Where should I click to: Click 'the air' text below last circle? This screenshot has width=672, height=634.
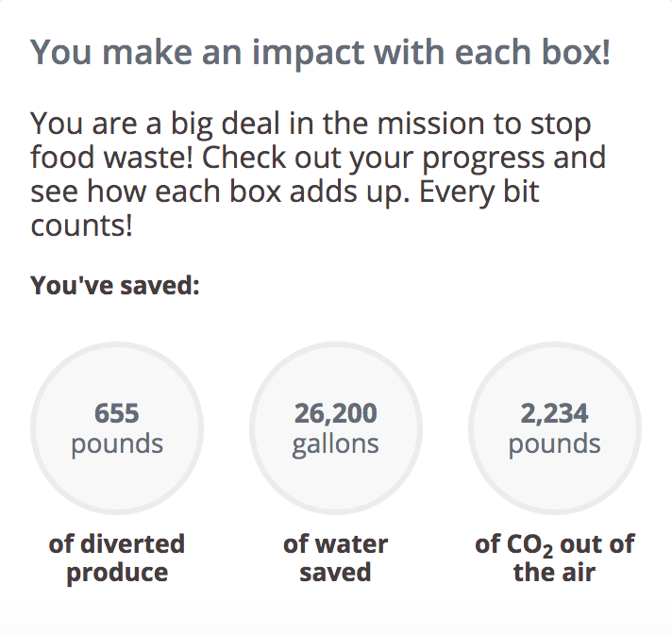pos(555,573)
